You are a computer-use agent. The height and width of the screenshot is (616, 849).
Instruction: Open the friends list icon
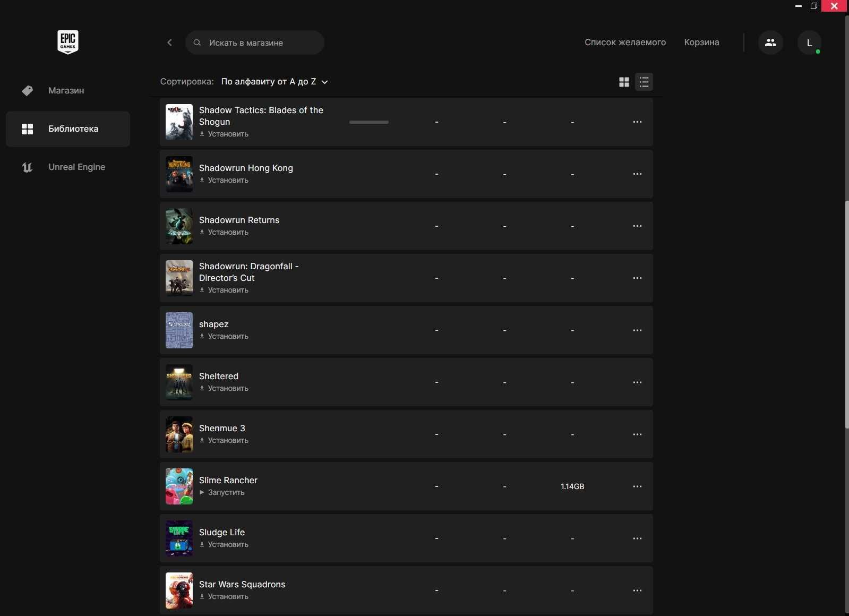[x=770, y=42]
